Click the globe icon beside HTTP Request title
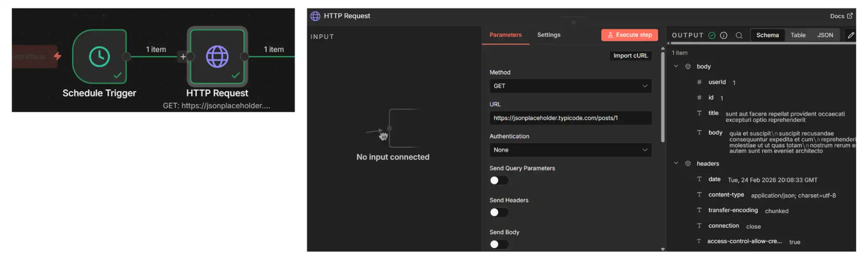This screenshot has height=260, width=868. [315, 16]
